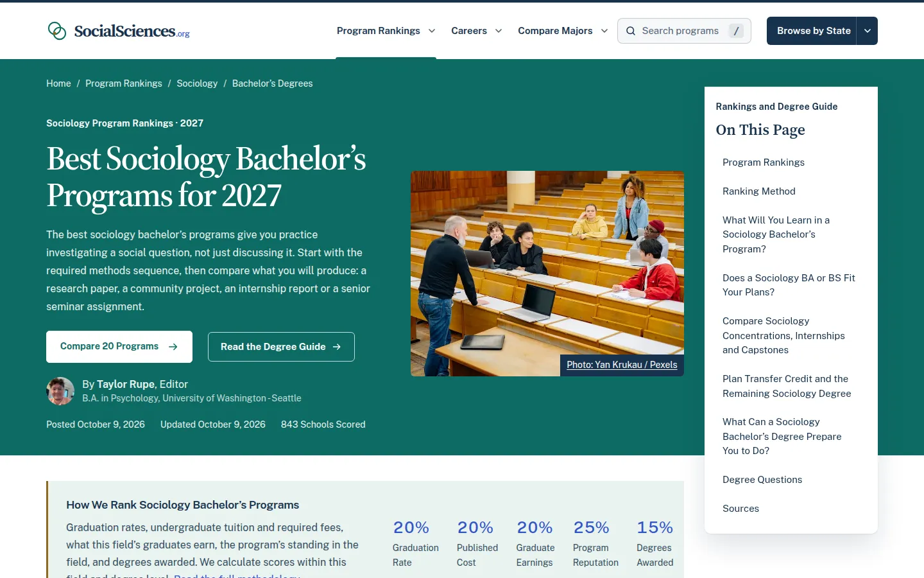Open Taylor Rupe author link
Image resolution: width=924 pixels, height=578 pixels.
pos(126,384)
